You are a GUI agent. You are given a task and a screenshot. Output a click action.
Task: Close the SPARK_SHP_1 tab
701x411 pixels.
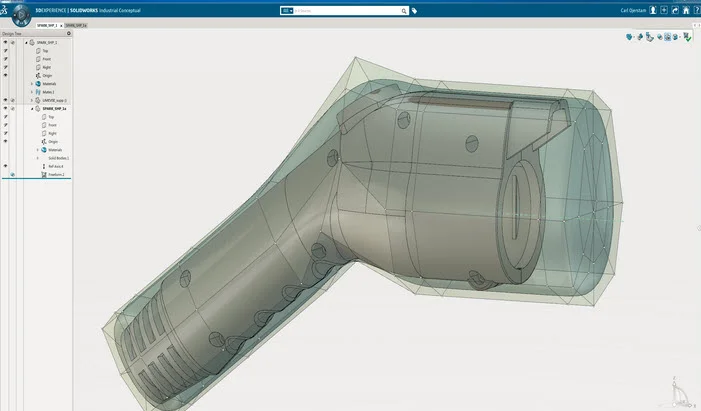59,24
